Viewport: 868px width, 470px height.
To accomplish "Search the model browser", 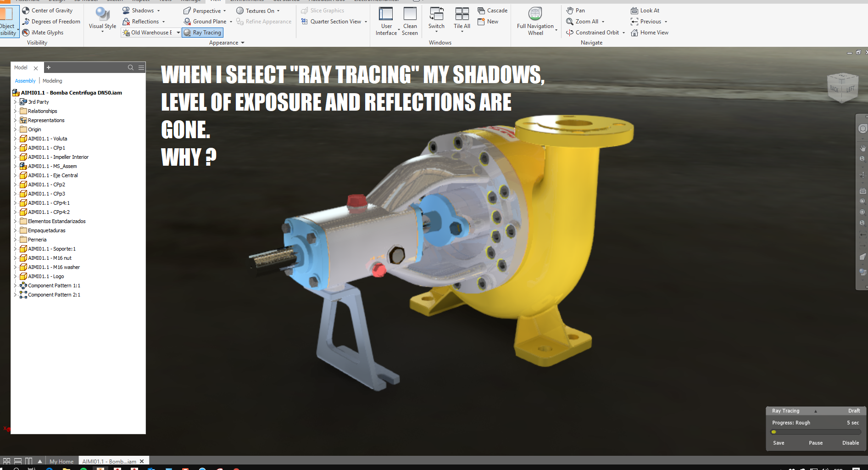I will coord(131,67).
